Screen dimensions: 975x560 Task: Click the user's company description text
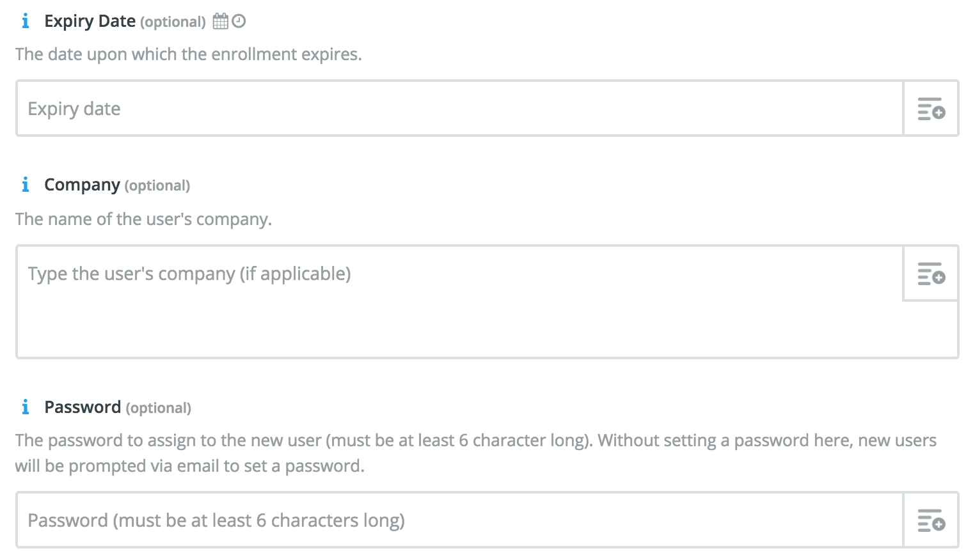pyautogui.click(x=144, y=219)
